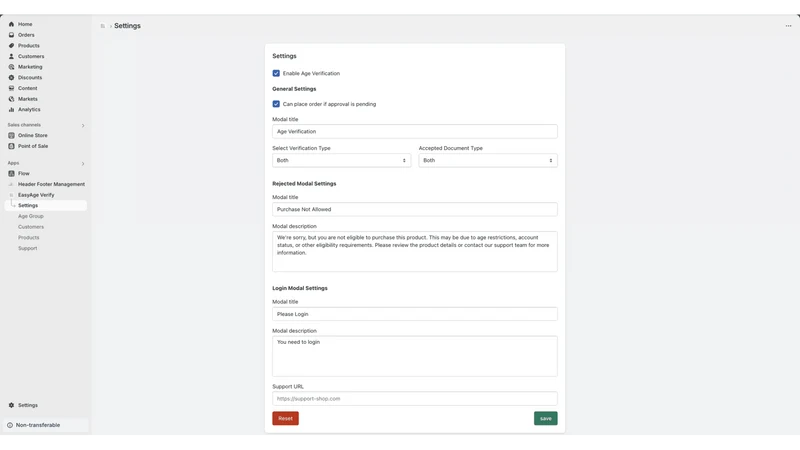Click the Non-transferable label
This screenshot has height=450, width=800.
pyautogui.click(x=38, y=425)
